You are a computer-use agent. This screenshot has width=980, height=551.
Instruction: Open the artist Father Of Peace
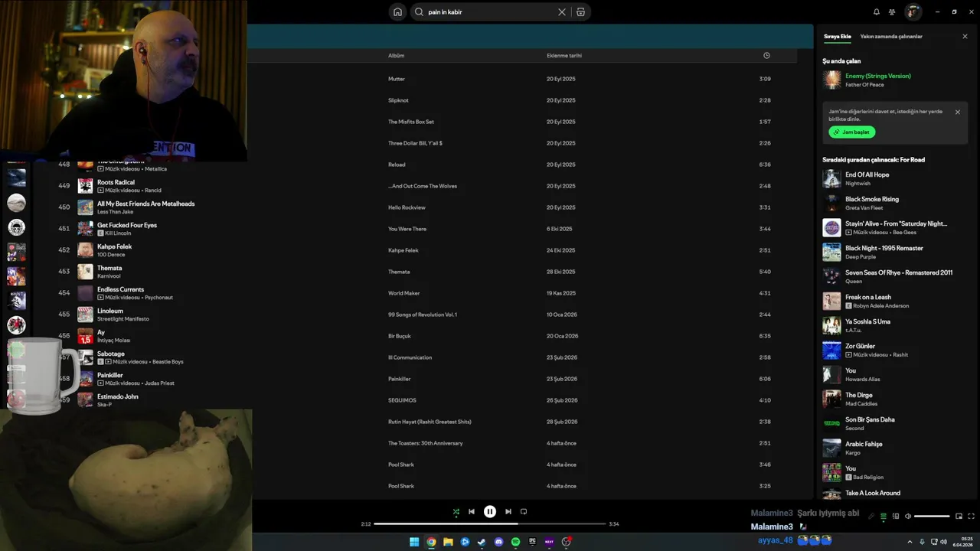tap(864, 85)
